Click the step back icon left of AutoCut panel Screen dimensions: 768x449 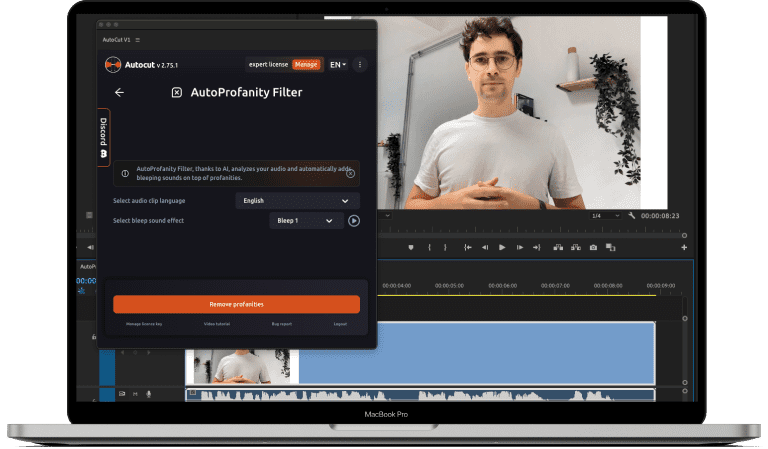pos(90,248)
